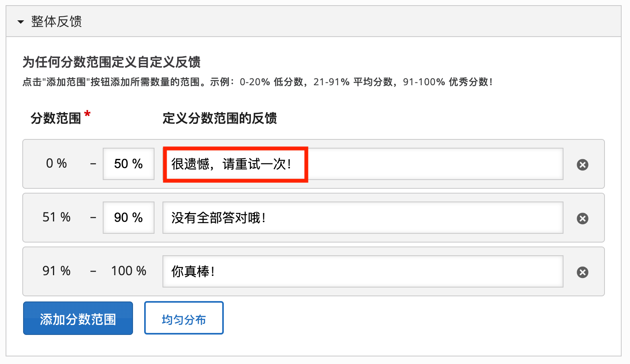Remove the 91%-100% range using its X icon
The height and width of the screenshot is (364, 630).
[583, 272]
